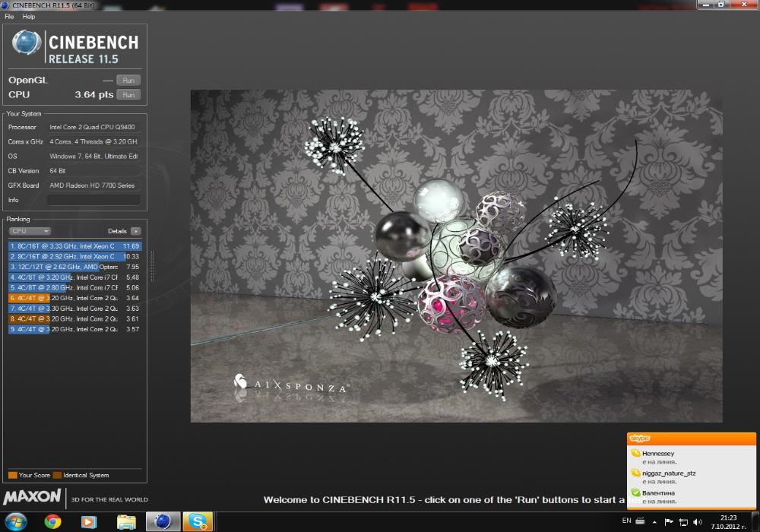760x532 pixels.
Task: Click the MAXON logo
Action: click(x=33, y=497)
